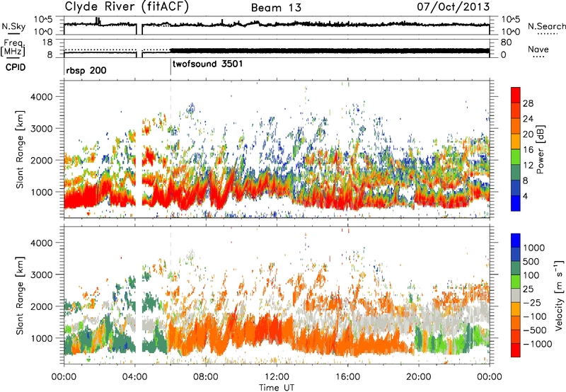This screenshot has height=392, width=566.
Task: Click the blue top of the velocity colorbar
Action: click(516, 240)
